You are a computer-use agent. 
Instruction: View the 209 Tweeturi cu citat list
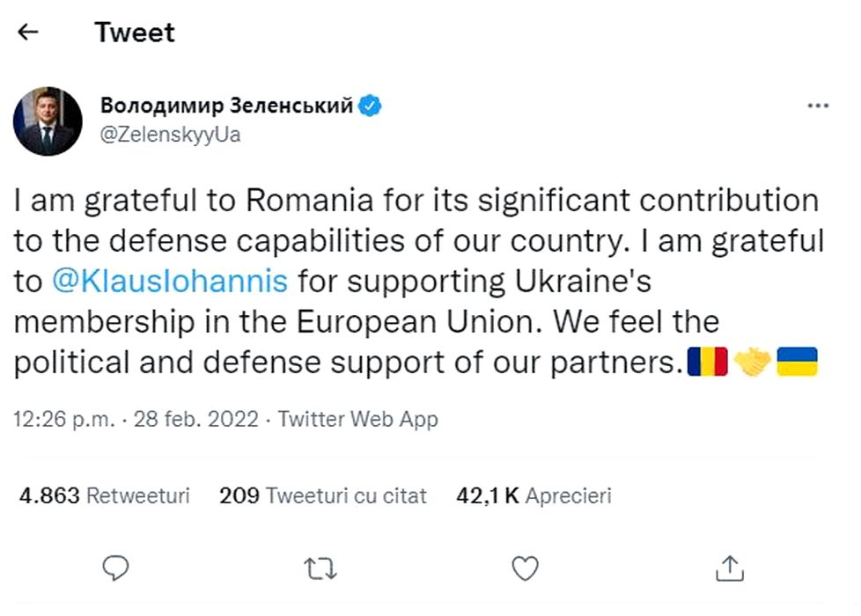tap(322, 495)
